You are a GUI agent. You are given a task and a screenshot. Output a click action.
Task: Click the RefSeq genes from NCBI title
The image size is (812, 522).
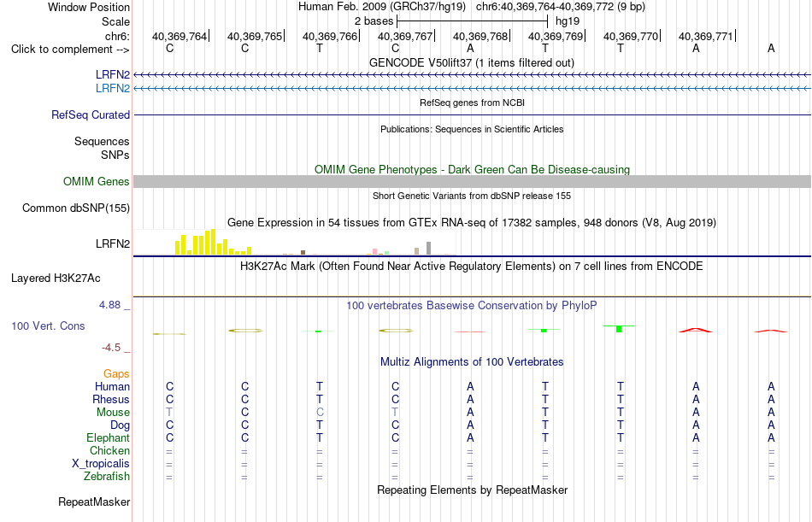coord(472,103)
